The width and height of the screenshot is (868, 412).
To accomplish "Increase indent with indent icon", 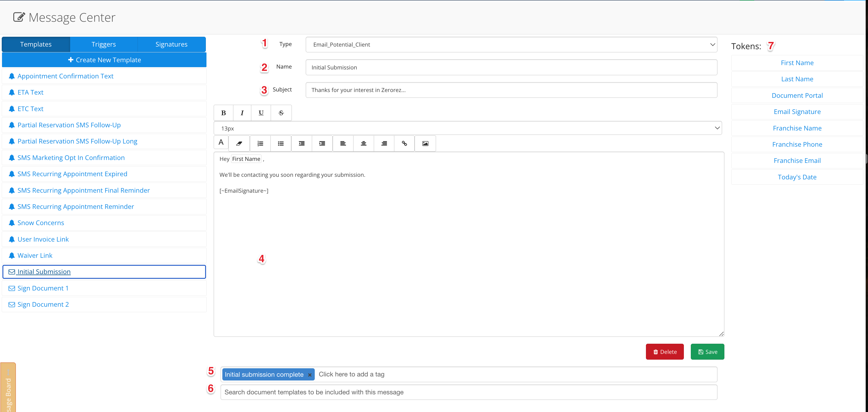I will pyautogui.click(x=322, y=144).
